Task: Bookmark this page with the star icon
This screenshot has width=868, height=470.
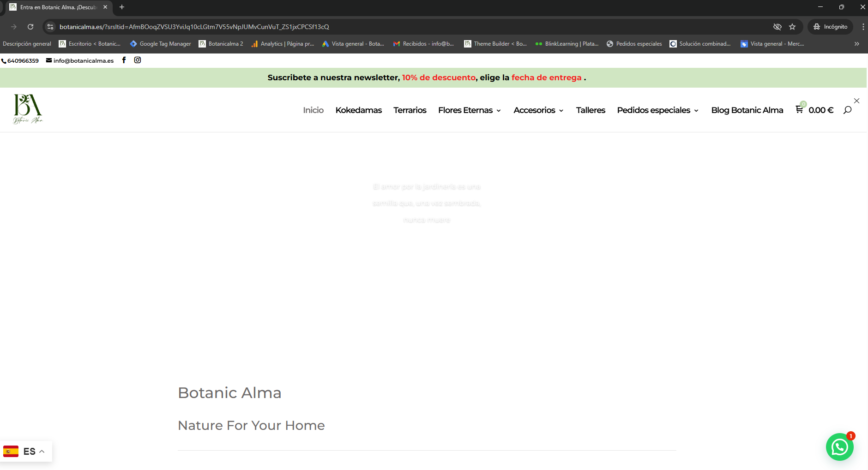Action: point(792,27)
